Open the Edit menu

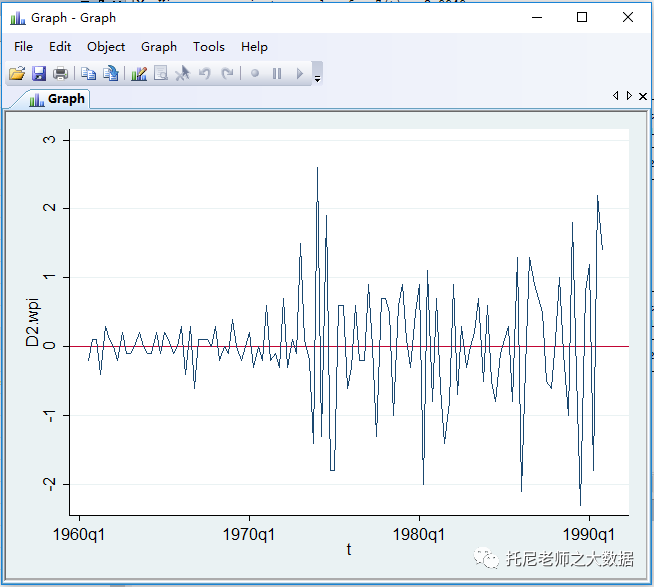tap(60, 47)
